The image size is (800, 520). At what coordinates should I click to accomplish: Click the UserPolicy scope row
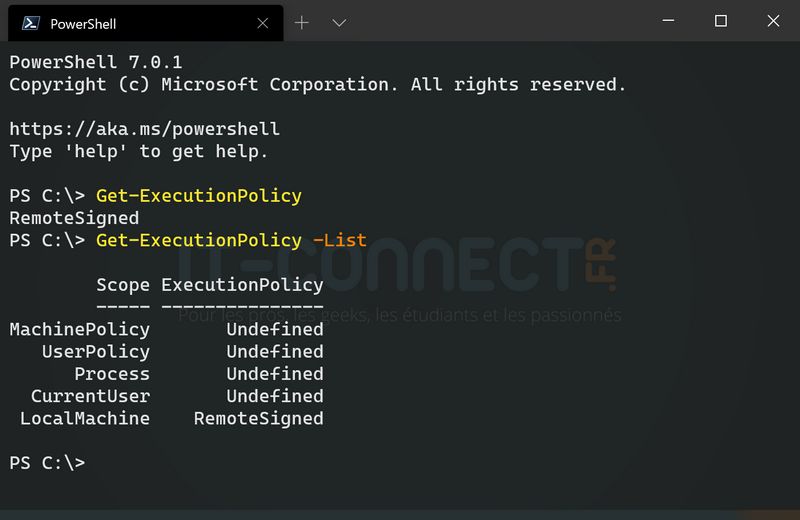pyautogui.click(x=96, y=351)
